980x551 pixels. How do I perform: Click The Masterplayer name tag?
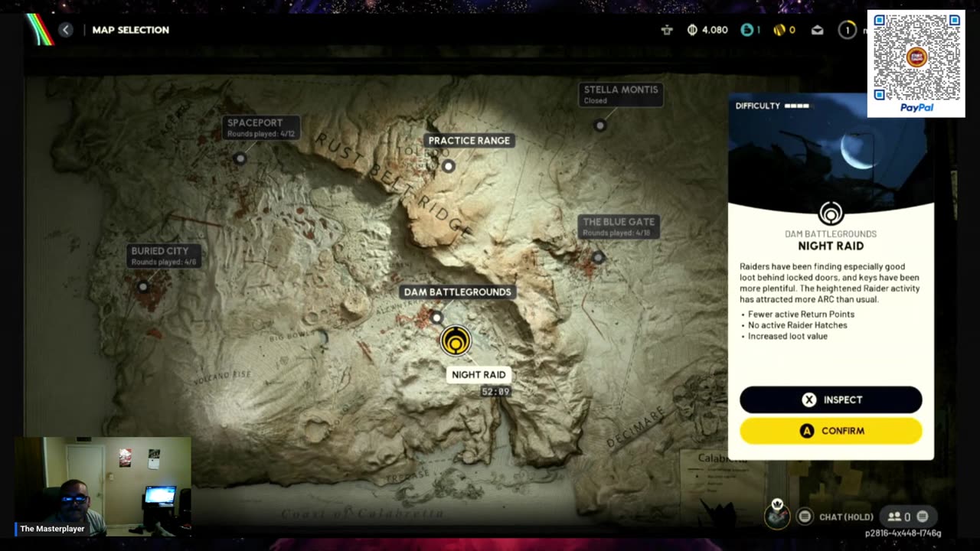(x=52, y=529)
